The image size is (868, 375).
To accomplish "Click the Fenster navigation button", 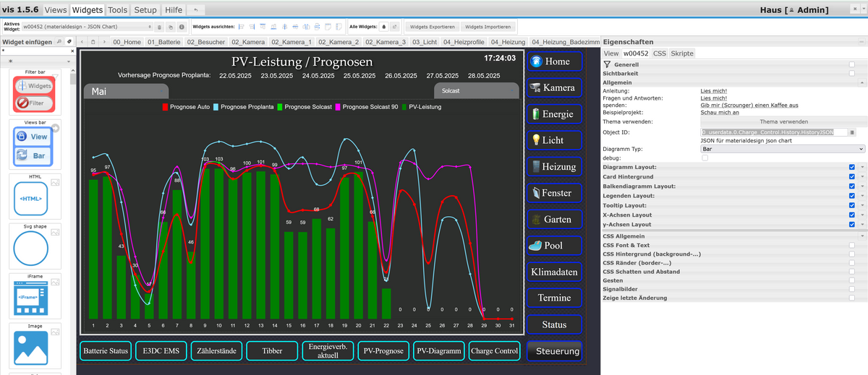I will tap(554, 193).
